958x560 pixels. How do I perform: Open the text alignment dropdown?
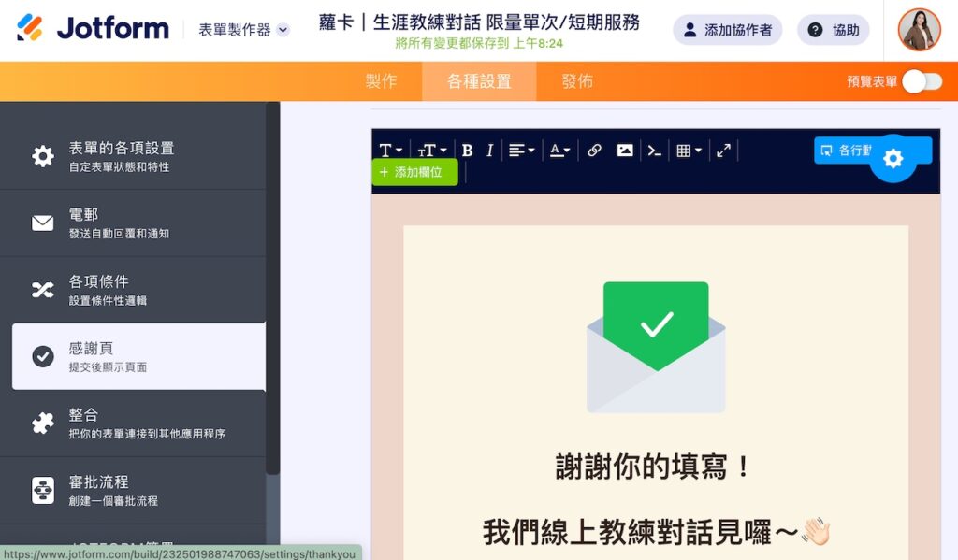522,151
